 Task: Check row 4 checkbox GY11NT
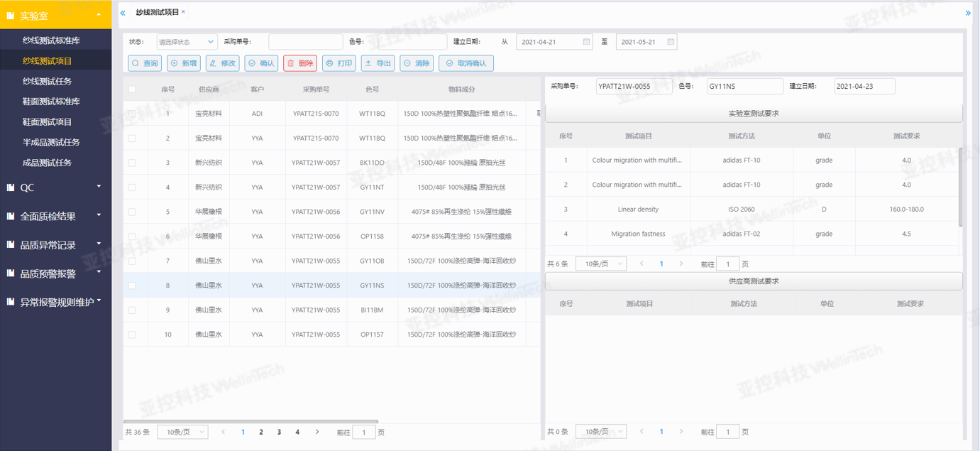[132, 188]
